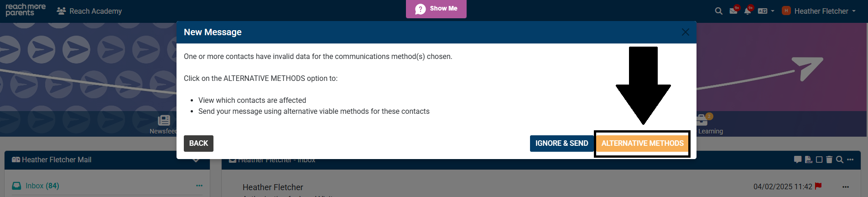Open the Inbox (84) folder
This screenshot has width=868, height=197.
click(x=42, y=186)
